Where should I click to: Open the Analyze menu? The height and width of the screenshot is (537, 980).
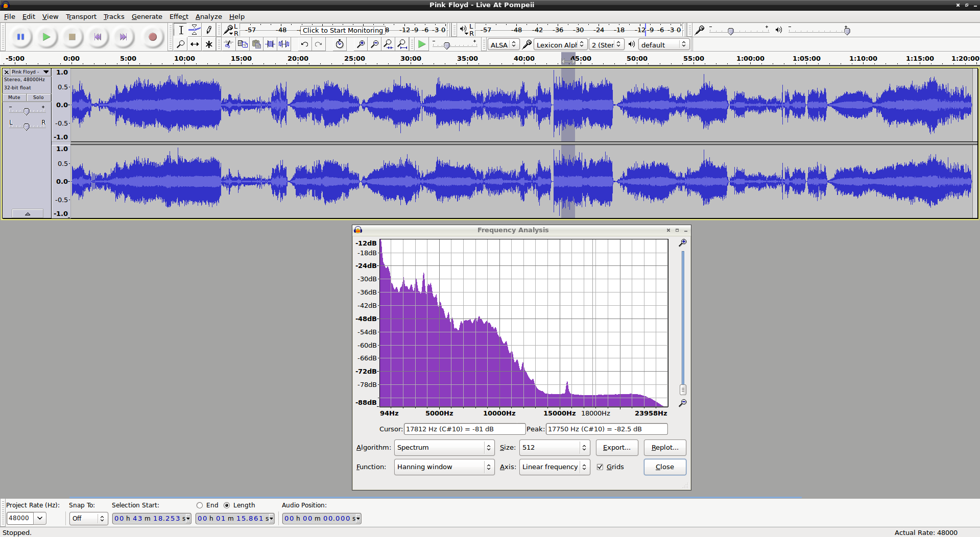pos(208,17)
